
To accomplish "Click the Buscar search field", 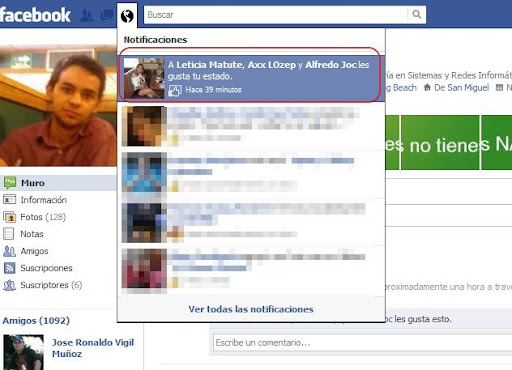I will pyautogui.click(x=275, y=15).
